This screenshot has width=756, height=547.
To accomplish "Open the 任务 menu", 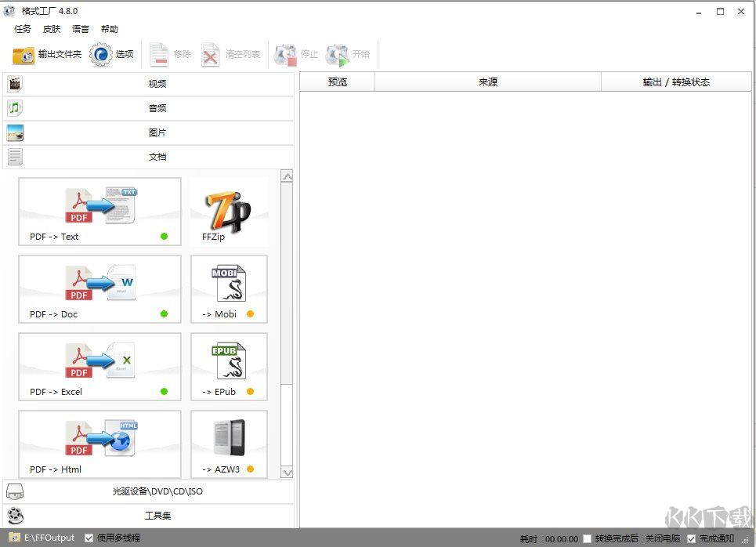I will [x=23, y=29].
